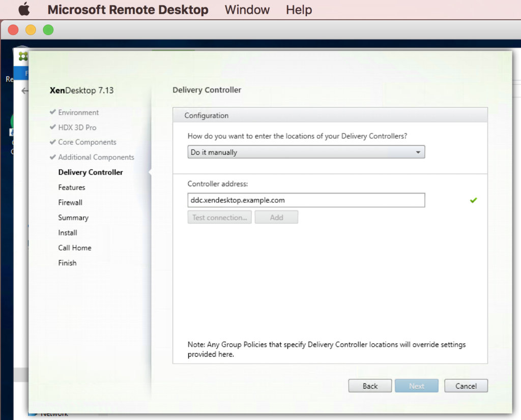Select the Environment step in sidebar
This screenshot has width=521, height=420.
78,112
